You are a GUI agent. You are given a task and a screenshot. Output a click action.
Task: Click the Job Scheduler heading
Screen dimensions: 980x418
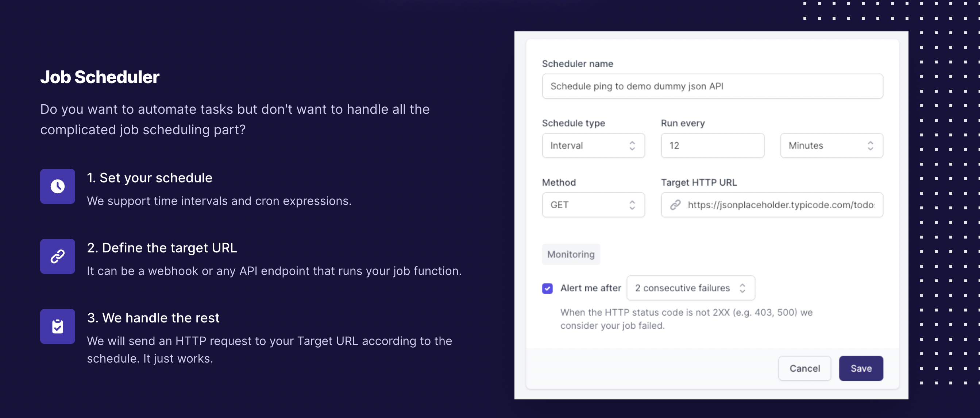(100, 77)
